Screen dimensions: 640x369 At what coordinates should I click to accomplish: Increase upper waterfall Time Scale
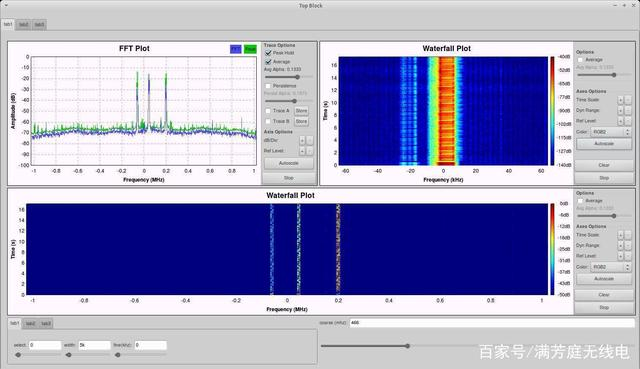(620, 100)
